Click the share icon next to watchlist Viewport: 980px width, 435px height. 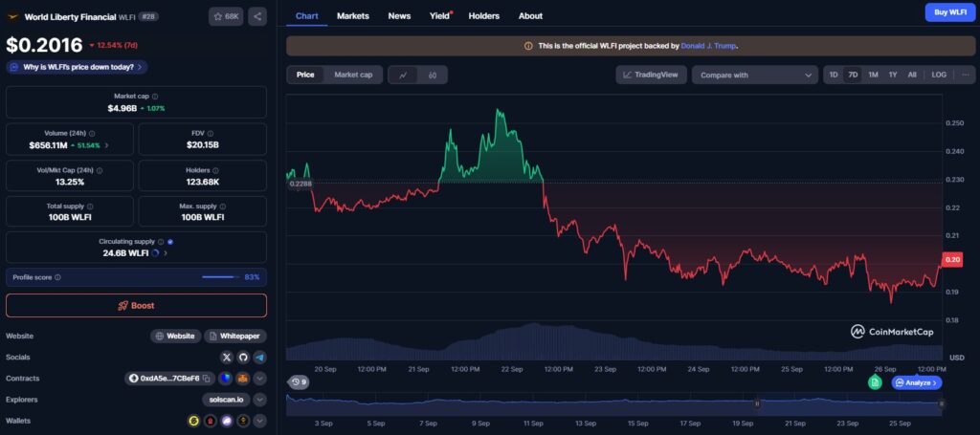257,16
